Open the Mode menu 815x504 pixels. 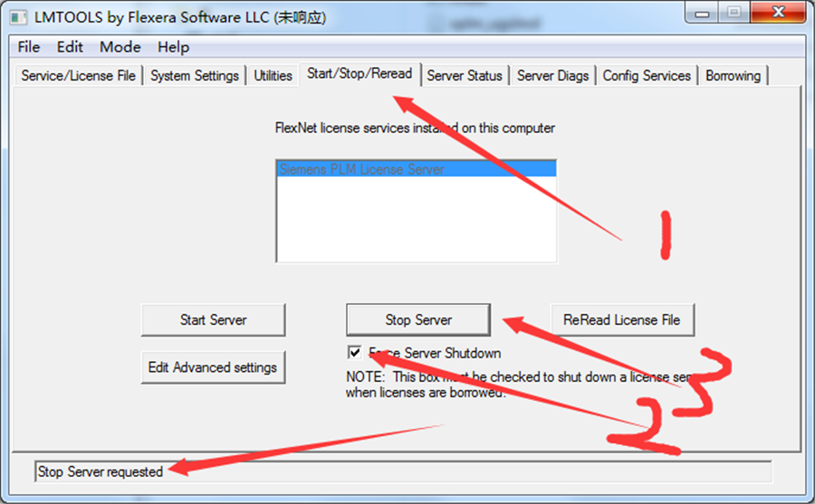click(x=120, y=47)
